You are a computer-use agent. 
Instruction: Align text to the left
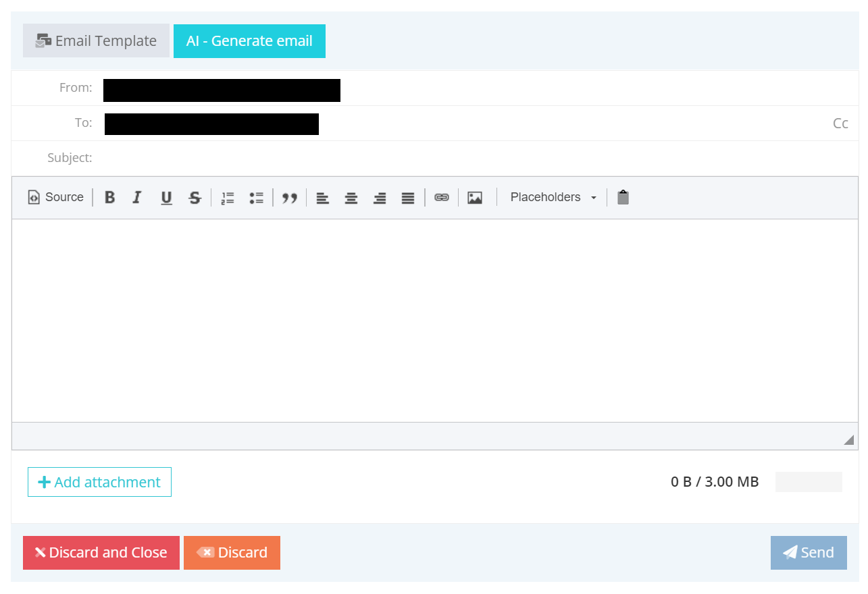323,197
